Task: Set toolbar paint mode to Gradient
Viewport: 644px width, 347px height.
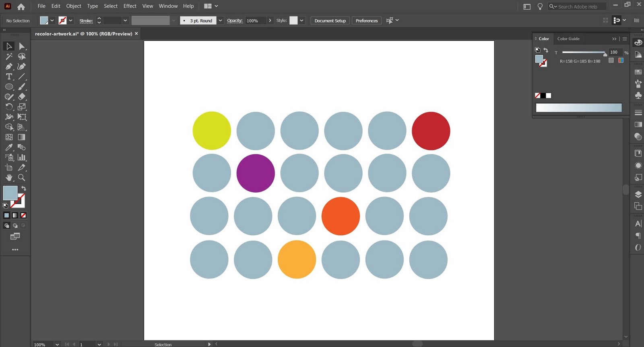Action: pos(15,215)
